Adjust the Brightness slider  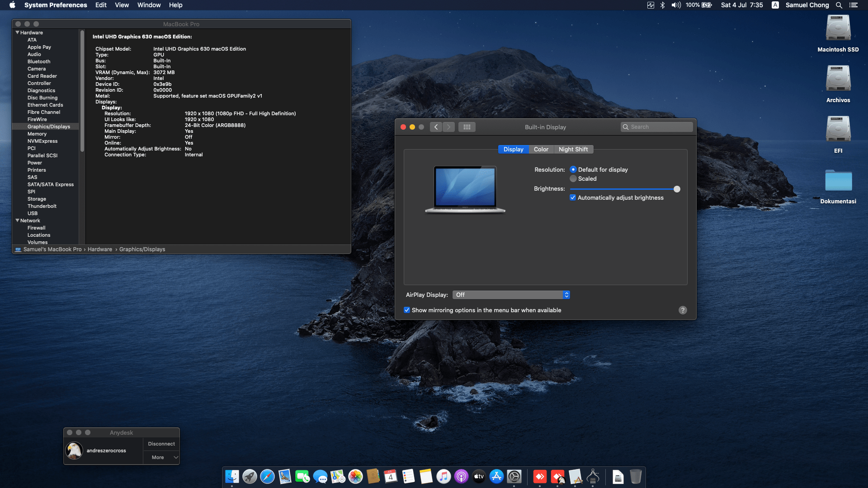coord(677,189)
